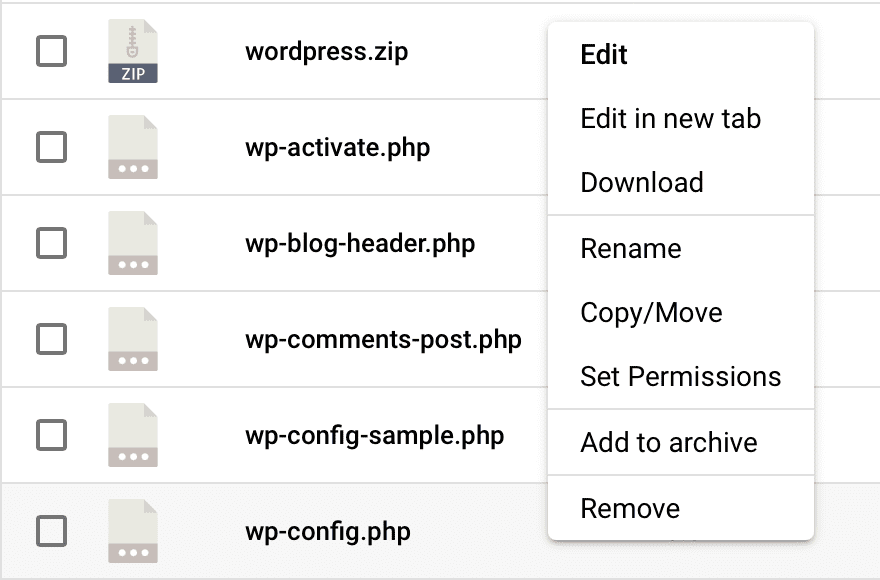Click the file icon beside wp-config.php

point(133,531)
